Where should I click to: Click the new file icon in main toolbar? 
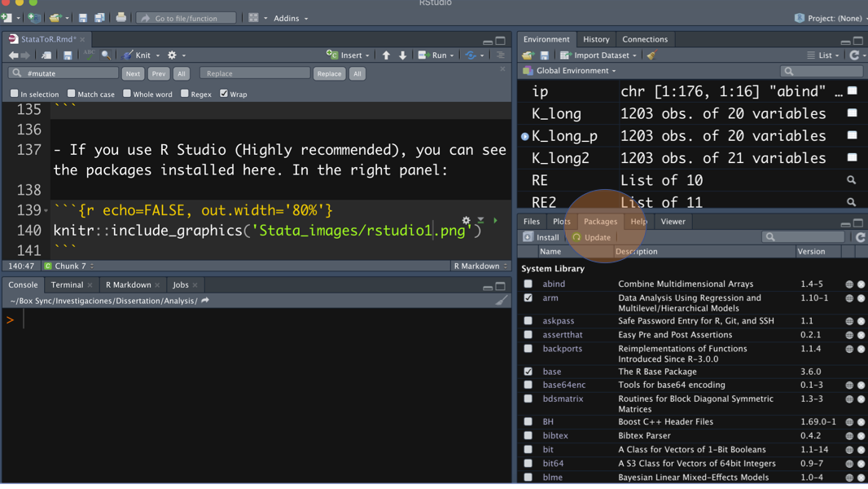coord(7,18)
